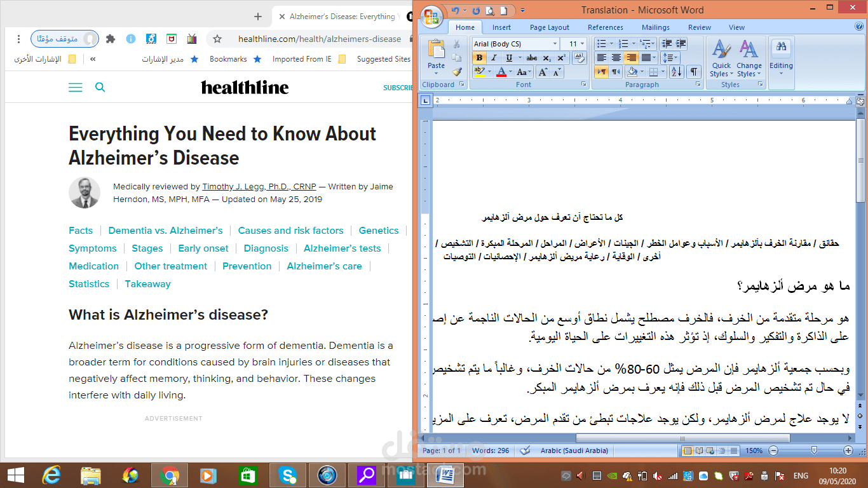Open a new Chrome tab with plus button
The height and width of the screenshot is (488, 868).
click(x=257, y=17)
